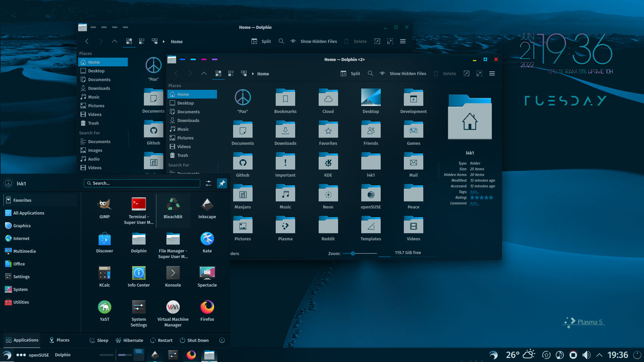This screenshot has height=362, width=644.
Task: Expand the breadcrumb arrow in back Dolphin window
Action: pos(164,42)
